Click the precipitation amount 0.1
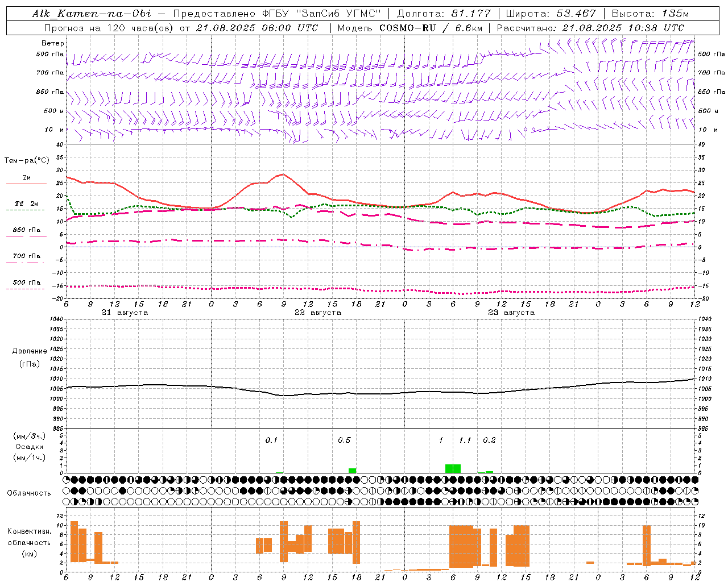 [271, 440]
